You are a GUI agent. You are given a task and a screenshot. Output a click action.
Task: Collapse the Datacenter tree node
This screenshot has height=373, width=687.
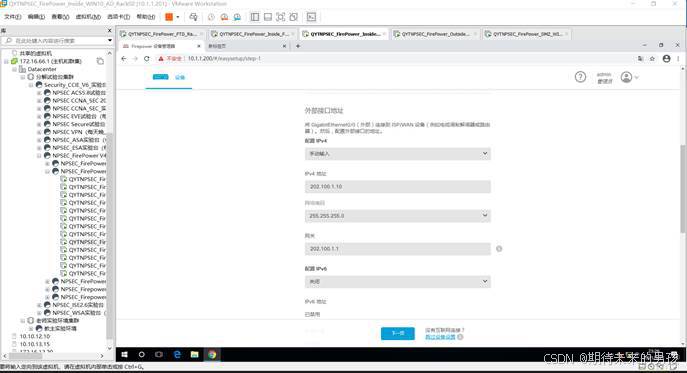pyautogui.click(x=14, y=69)
